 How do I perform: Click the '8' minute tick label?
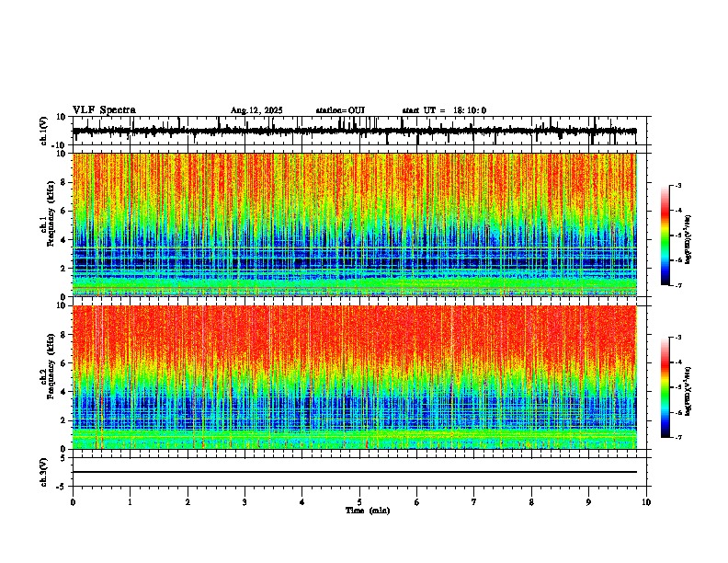(x=531, y=502)
